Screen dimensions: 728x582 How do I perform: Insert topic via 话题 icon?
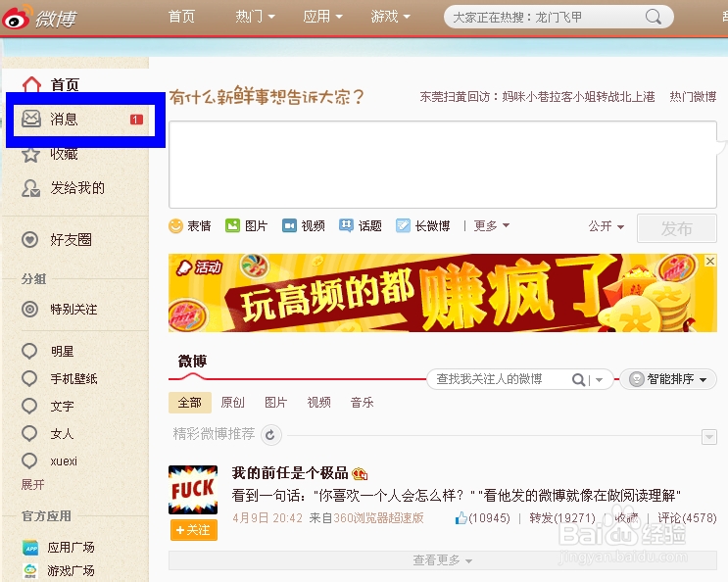[346, 226]
